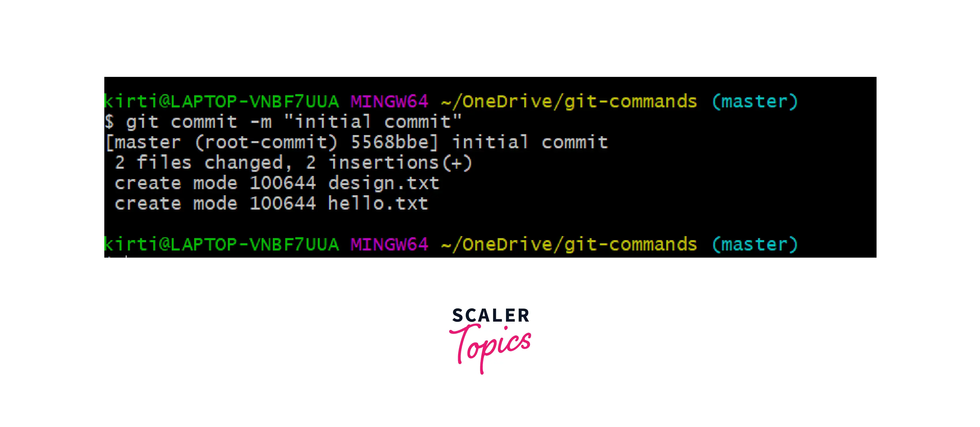Click the "2 files changed" summary line
Viewport: 980px width, 427px height.
293,163
